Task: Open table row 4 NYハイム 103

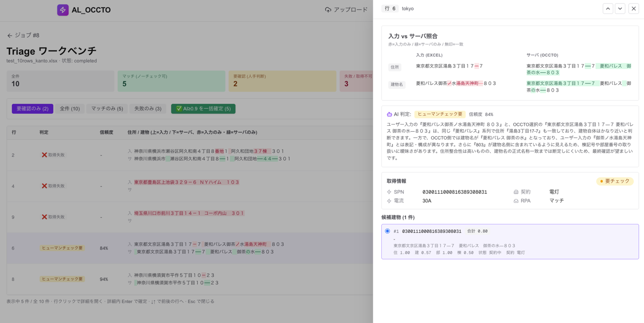Action: click(190, 186)
